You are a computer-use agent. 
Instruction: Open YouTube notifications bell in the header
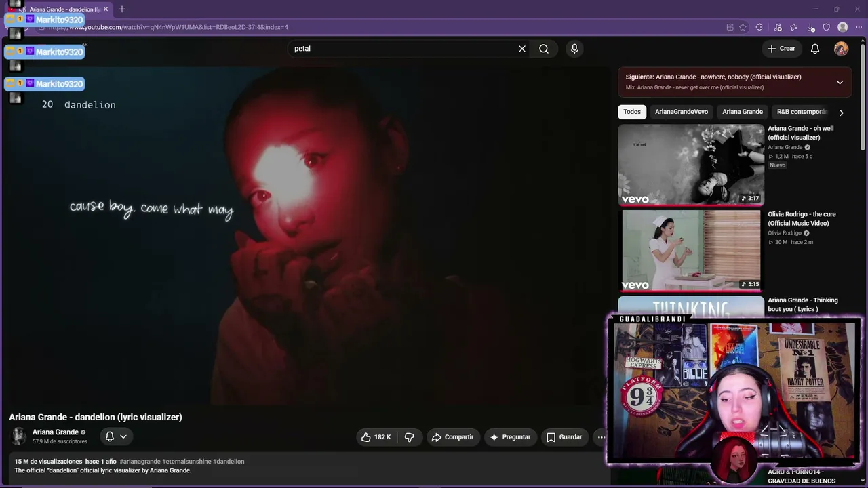coord(815,49)
